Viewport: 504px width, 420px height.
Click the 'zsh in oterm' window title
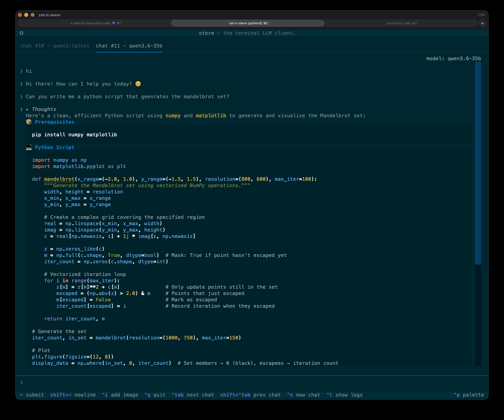(x=49, y=15)
